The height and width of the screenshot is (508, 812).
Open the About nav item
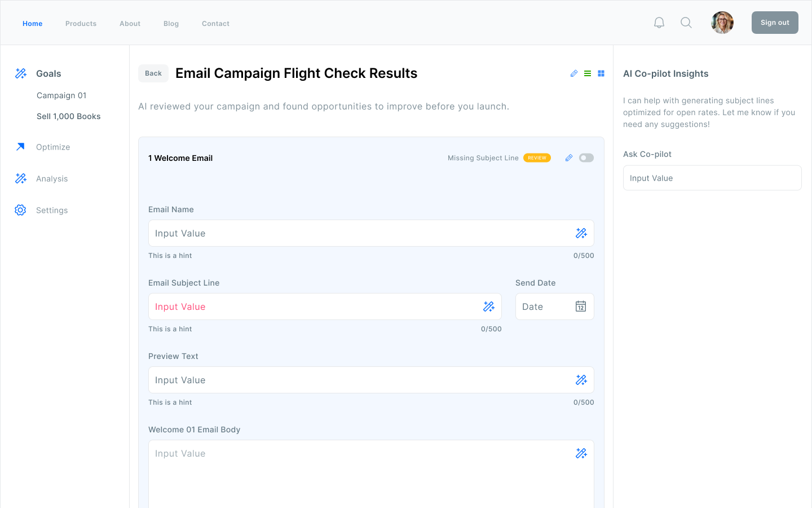click(130, 24)
